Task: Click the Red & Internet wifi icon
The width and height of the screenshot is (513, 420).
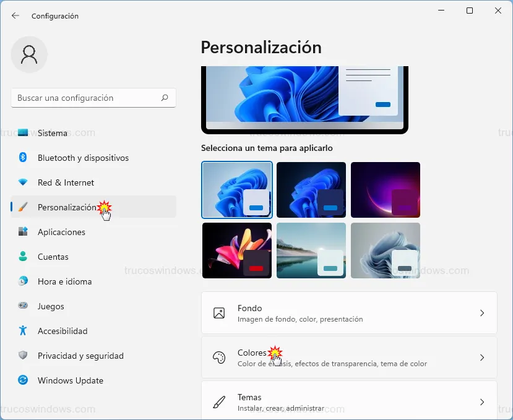Action: pyautogui.click(x=23, y=182)
